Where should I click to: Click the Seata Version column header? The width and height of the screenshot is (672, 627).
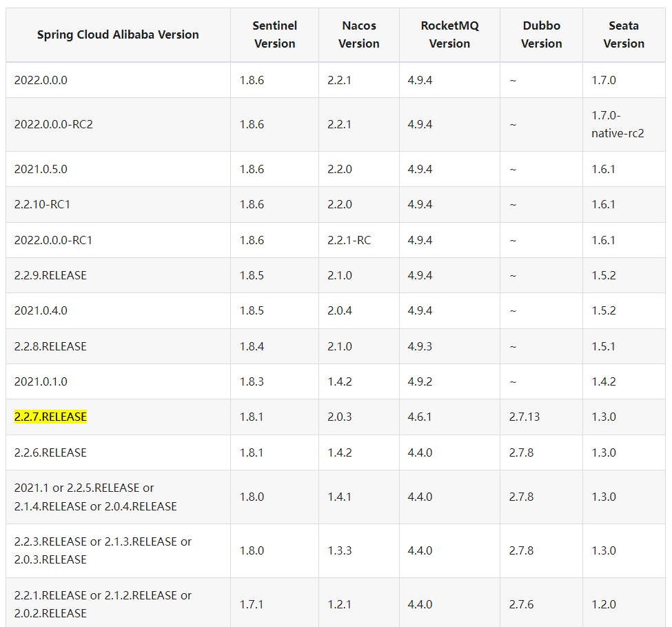pos(624,34)
